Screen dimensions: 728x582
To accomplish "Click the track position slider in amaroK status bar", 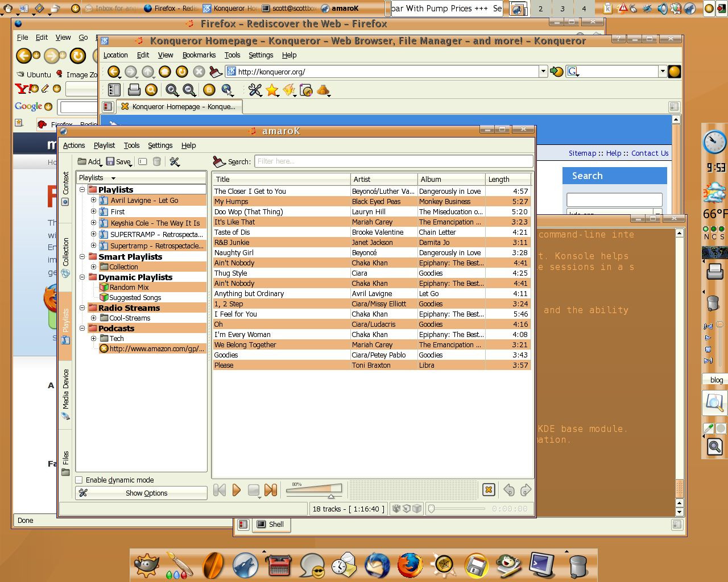I will click(x=457, y=509).
